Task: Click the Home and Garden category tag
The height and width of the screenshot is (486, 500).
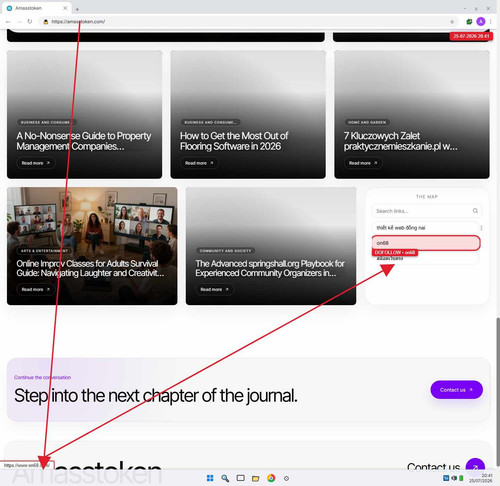Action: coord(367,122)
